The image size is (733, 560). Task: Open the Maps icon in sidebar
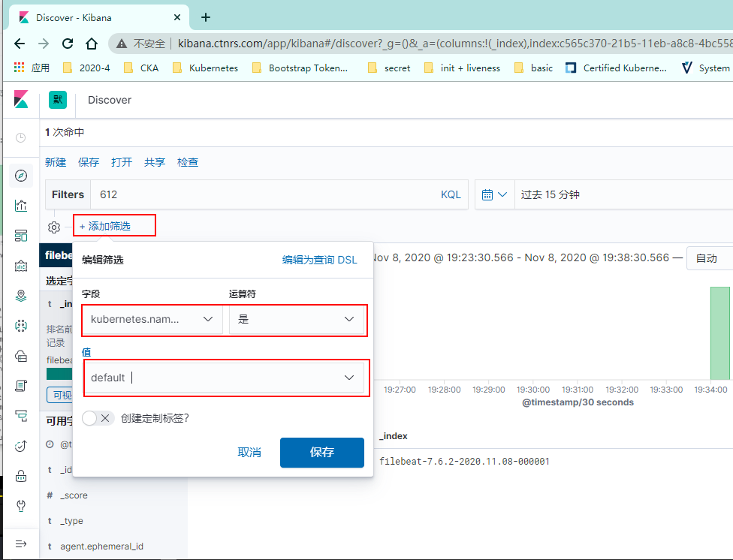[21, 296]
